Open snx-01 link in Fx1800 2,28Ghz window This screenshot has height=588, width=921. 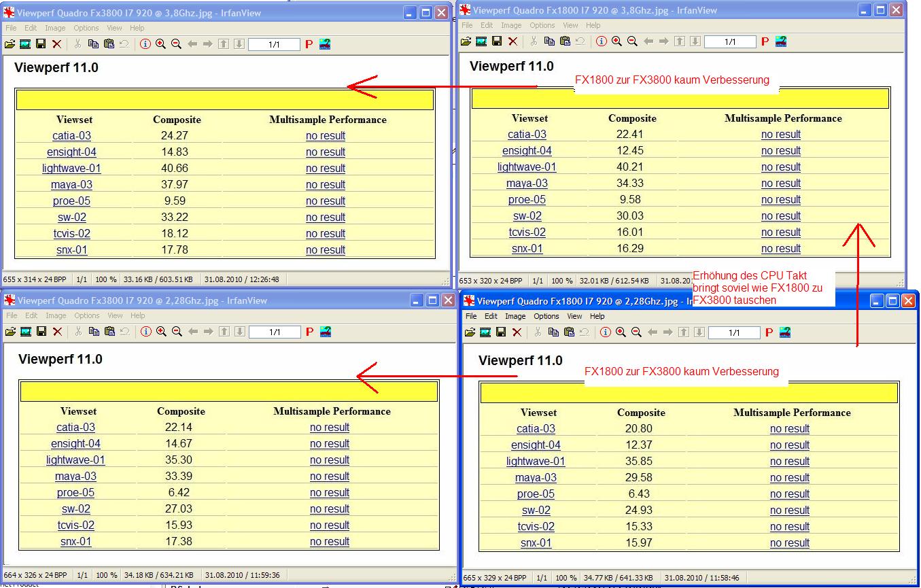click(536, 542)
